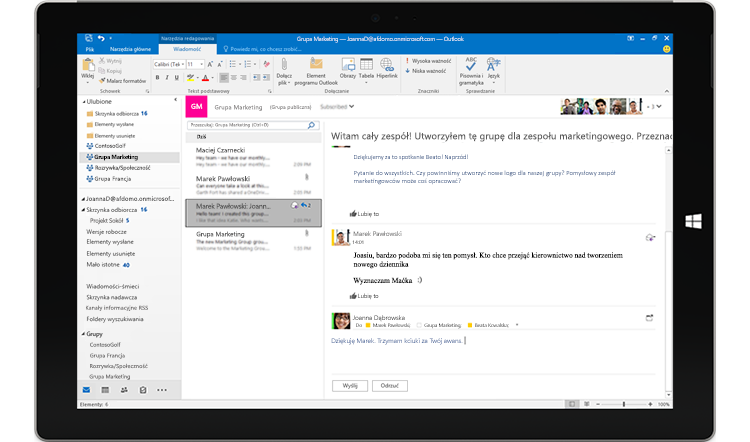Open the highlight color picker
Screen dimensions: 750x442
198,77
